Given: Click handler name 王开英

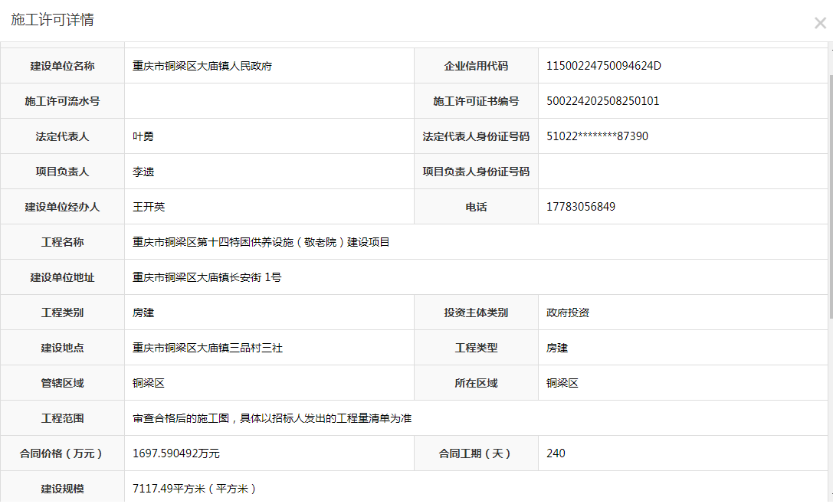Looking at the screenshot, I should pyautogui.click(x=149, y=207).
